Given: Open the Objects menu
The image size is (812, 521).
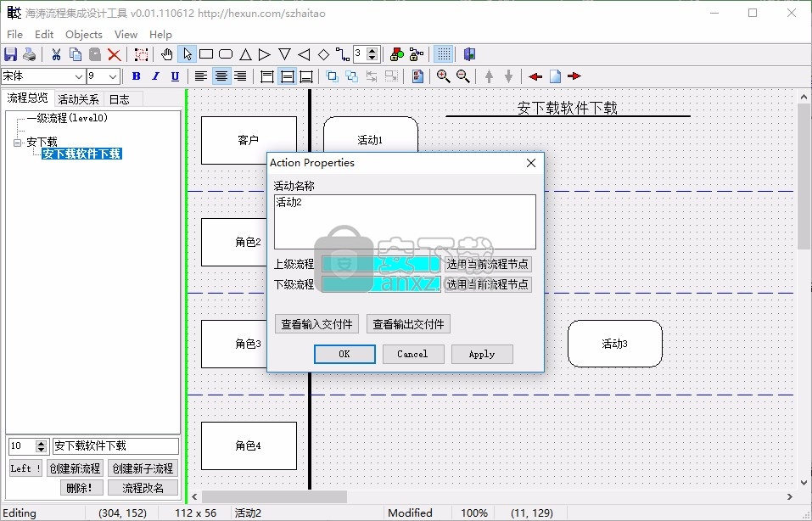Looking at the screenshot, I should (84, 34).
